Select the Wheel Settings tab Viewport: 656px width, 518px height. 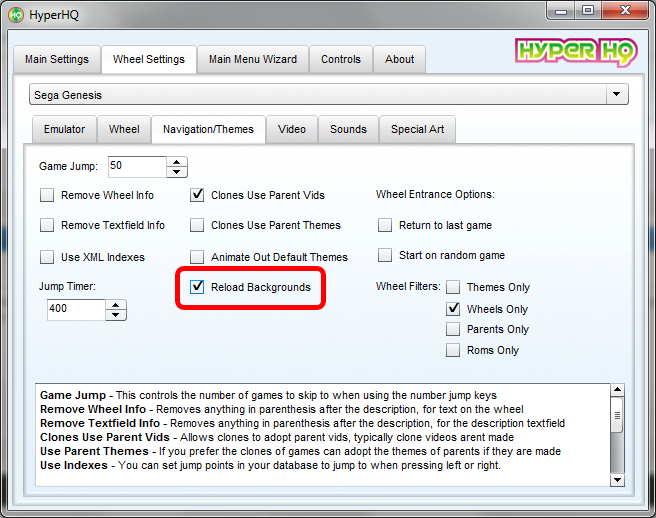149,59
